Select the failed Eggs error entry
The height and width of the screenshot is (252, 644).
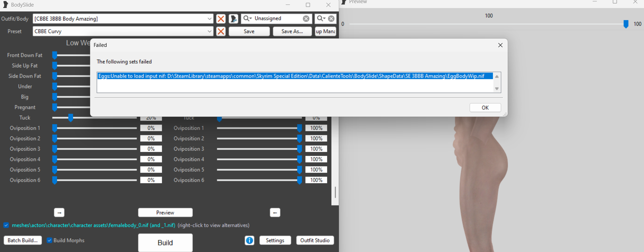coord(295,76)
